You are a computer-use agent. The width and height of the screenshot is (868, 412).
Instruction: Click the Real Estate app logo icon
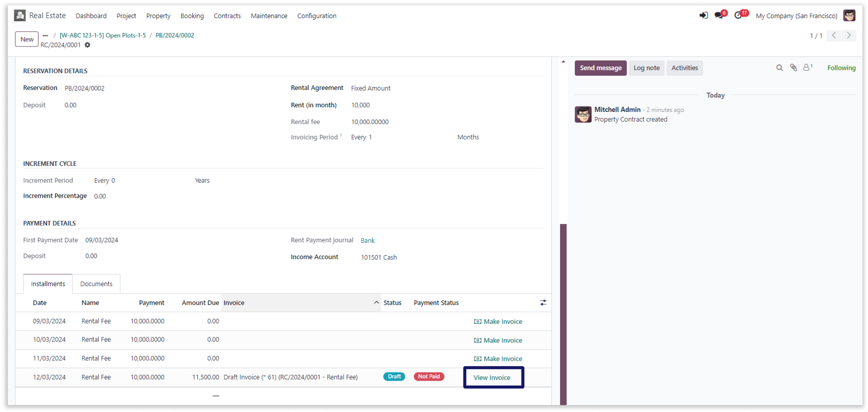[x=20, y=15]
